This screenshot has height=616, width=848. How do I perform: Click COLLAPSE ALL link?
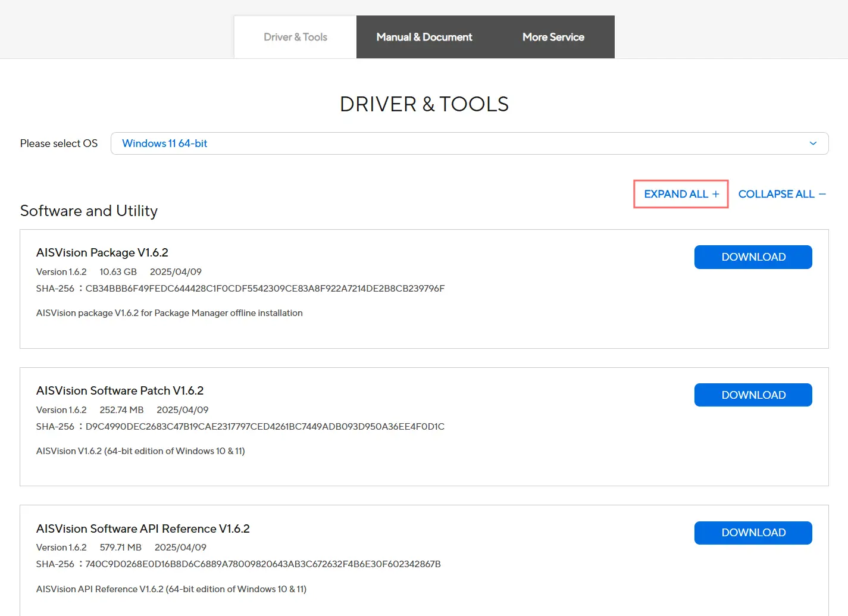click(782, 194)
